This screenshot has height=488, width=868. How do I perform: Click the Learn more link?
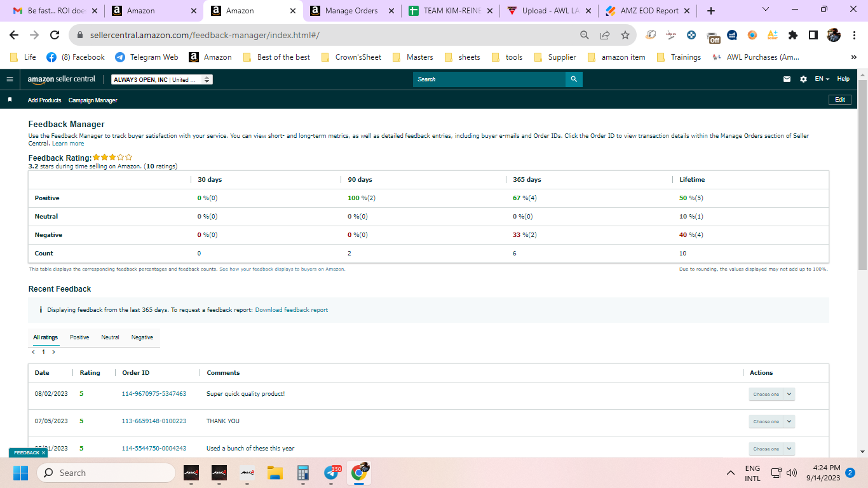pos(68,144)
